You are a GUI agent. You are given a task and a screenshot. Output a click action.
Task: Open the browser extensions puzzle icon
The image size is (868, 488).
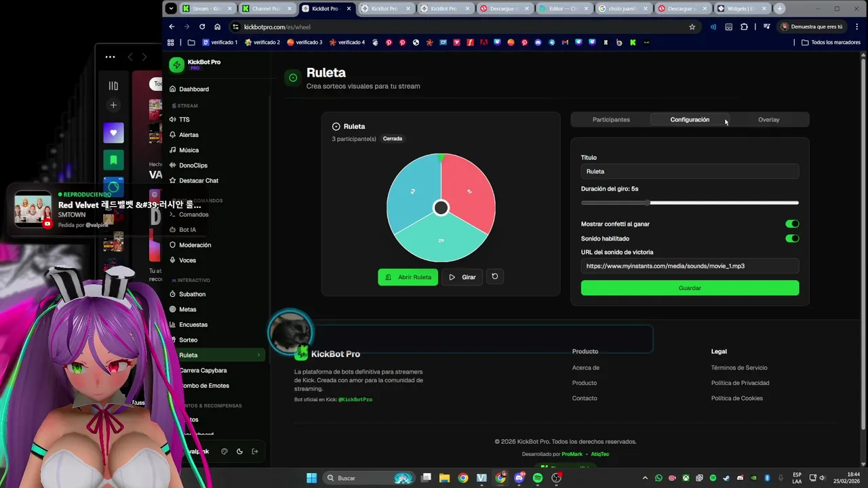pyautogui.click(x=744, y=26)
